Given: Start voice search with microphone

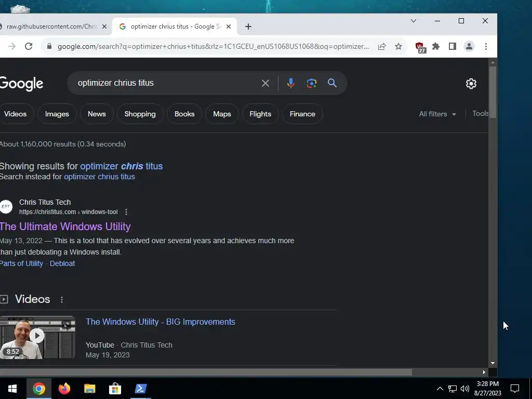Looking at the screenshot, I should [x=291, y=83].
